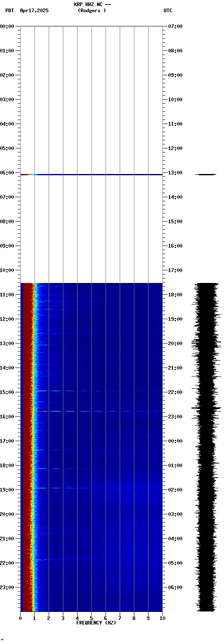The width and height of the screenshot is (224, 644).
Task: Click the 0 Hz frequency tick label
Action: pyautogui.click(x=20, y=618)
